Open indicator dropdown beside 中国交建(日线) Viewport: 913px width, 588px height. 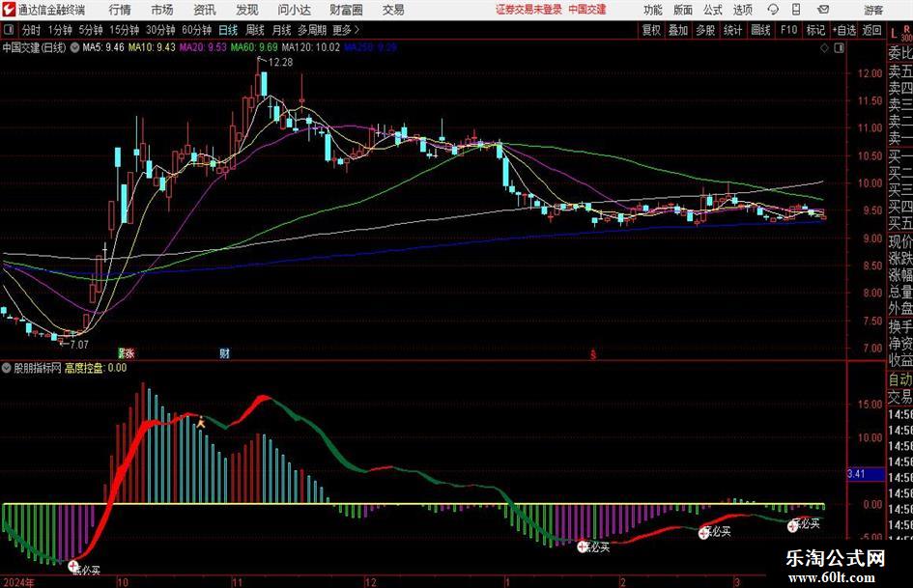[x=74, y=47]
